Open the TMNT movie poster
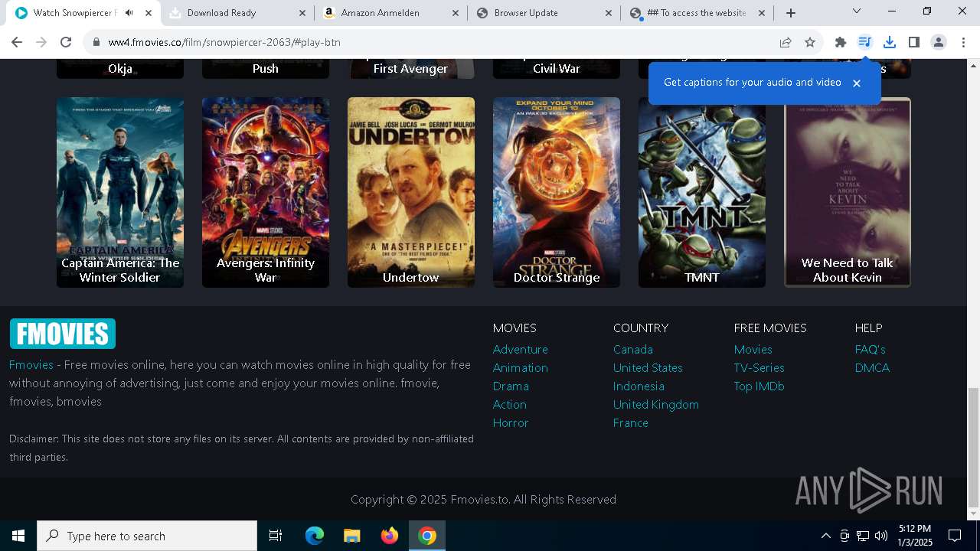The image size is (980, 551). (x=702, y=192)
